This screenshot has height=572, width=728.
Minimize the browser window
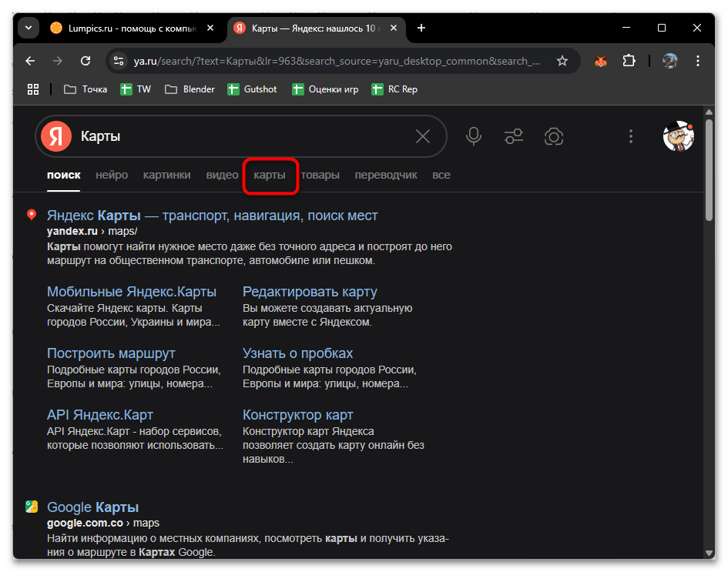pyautogui.click(x=626, y=28)
